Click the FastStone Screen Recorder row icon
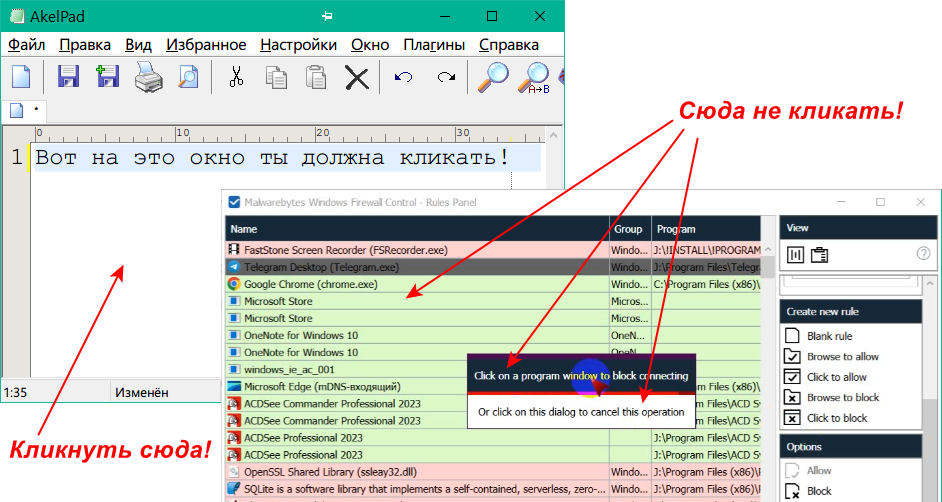 (x=234, y=249)
